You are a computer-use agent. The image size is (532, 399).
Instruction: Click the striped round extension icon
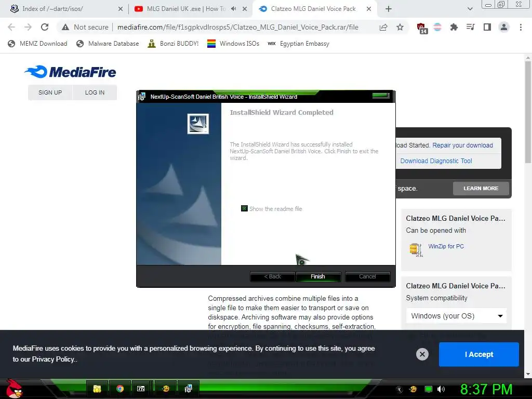(437, 27)
